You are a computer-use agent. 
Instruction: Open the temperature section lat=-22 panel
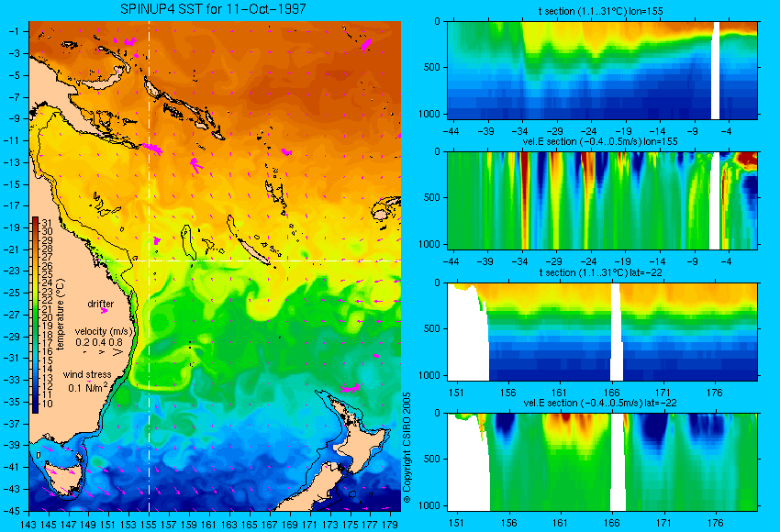pos(602,332)
